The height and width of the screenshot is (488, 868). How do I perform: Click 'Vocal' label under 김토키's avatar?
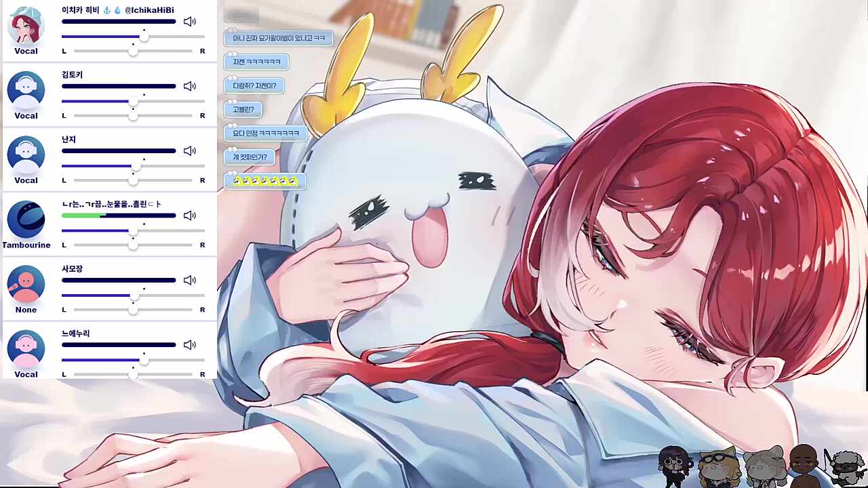tap(26, 115)
